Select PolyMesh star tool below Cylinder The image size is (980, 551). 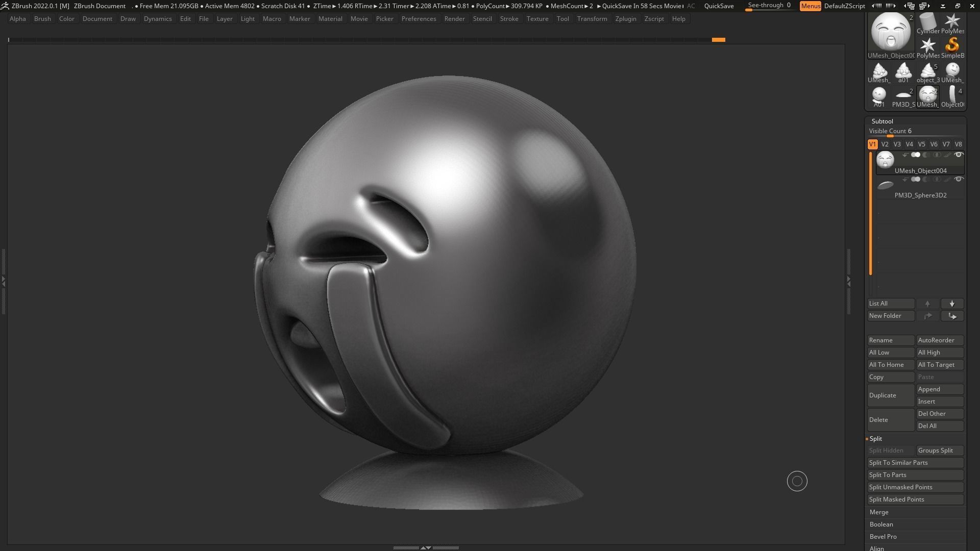(928, 48)
